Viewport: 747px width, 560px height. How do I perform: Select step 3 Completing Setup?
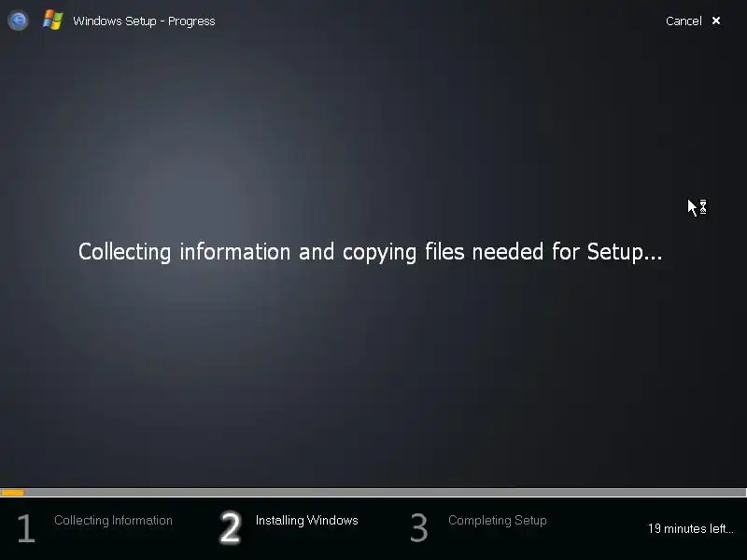tap(498, 521)
